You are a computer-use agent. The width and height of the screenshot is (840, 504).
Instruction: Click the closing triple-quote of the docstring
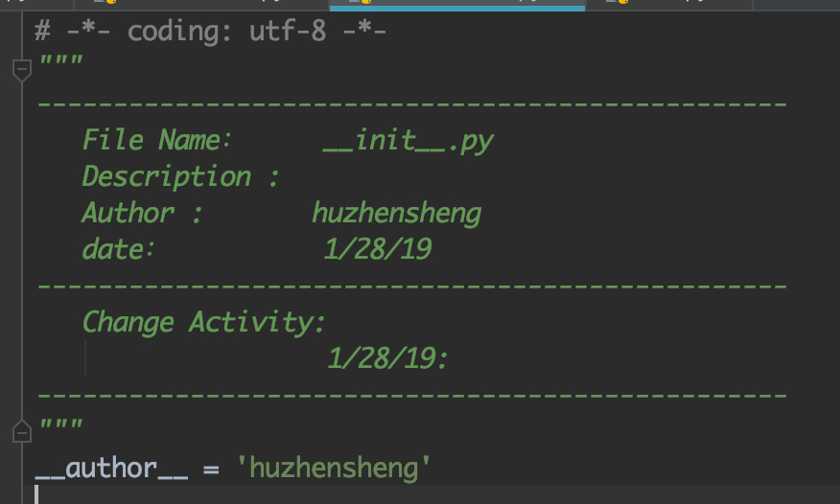[x=61, y=424]
